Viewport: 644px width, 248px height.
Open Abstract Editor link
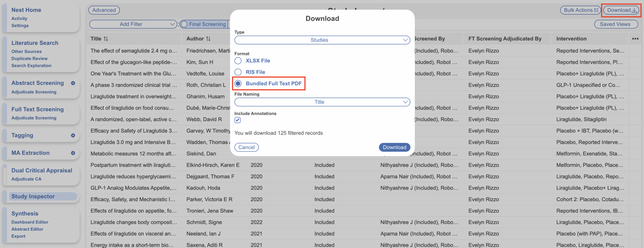27,229
